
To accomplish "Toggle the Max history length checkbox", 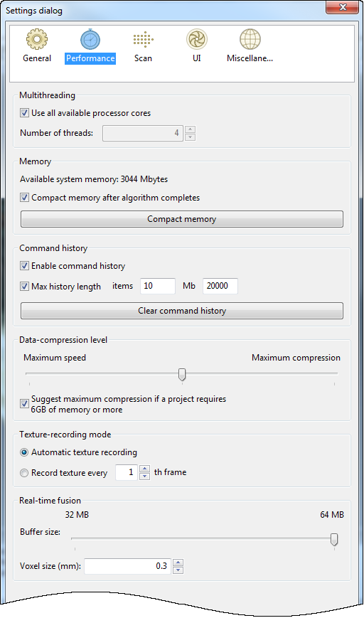I will 24,287.
